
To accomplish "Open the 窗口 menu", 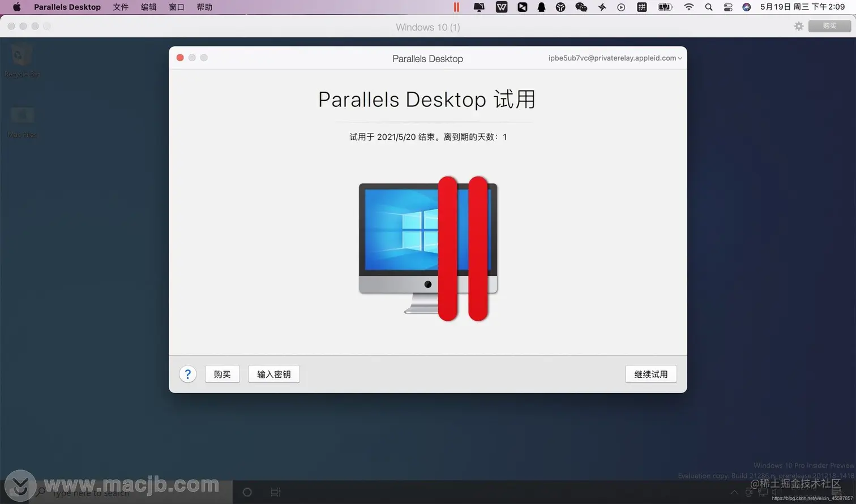I will coord(177,7).
